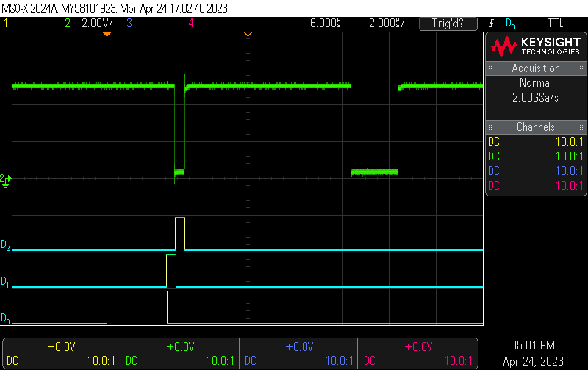This screenshot has width=588, height=370.
Task: Click the MSO-X 2024A title header text
Action: tap(115, 8)
